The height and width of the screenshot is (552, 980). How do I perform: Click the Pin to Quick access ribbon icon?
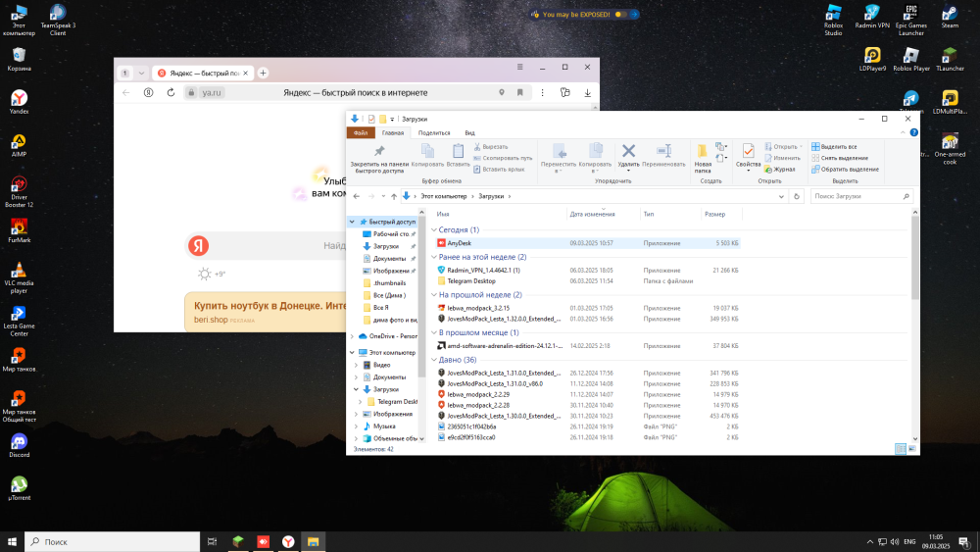pyautogui.click(x=379, y=152)
